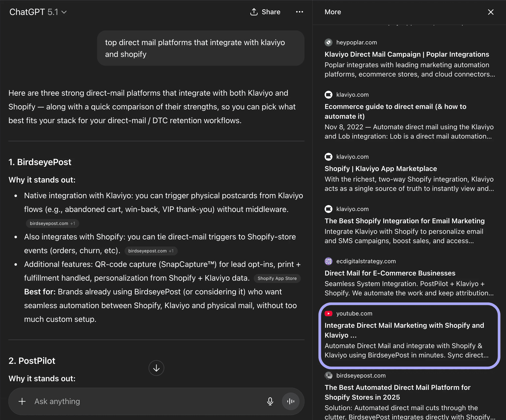Image resolution: width=506 pixels, height=420 pixels.
Task: Click the youtube.com domain label
Action: click(x=354, y=314)
